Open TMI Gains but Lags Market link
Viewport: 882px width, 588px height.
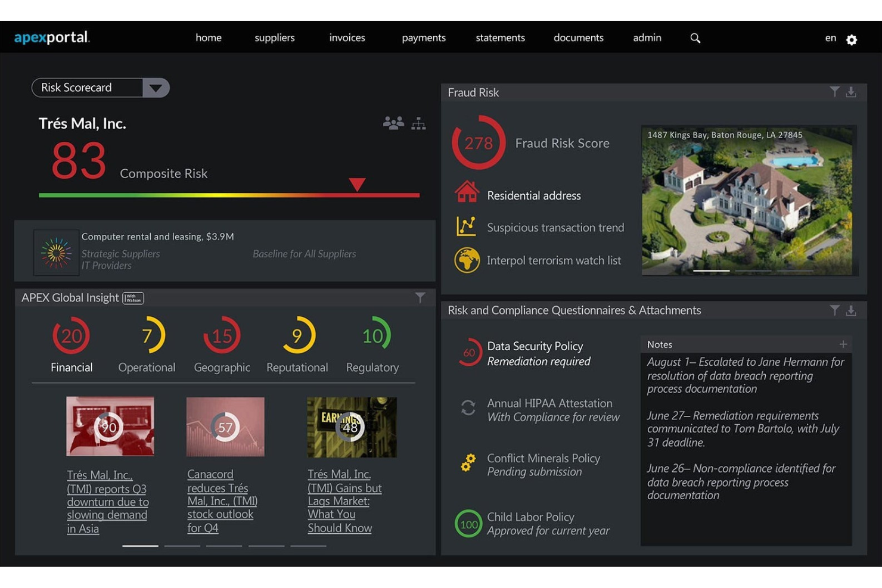point(344,501)
